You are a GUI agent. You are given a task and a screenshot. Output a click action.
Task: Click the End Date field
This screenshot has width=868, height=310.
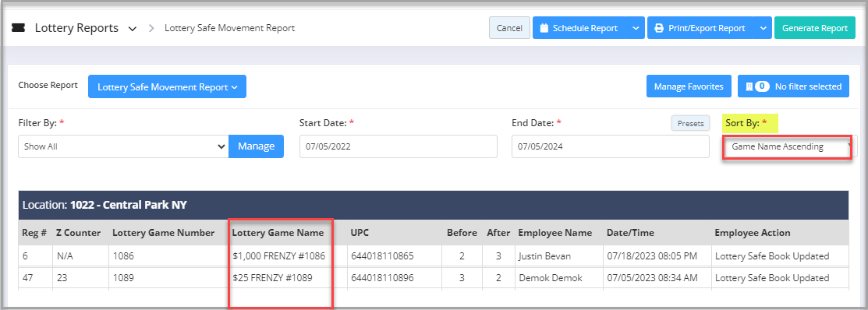(x=611, y=146)
